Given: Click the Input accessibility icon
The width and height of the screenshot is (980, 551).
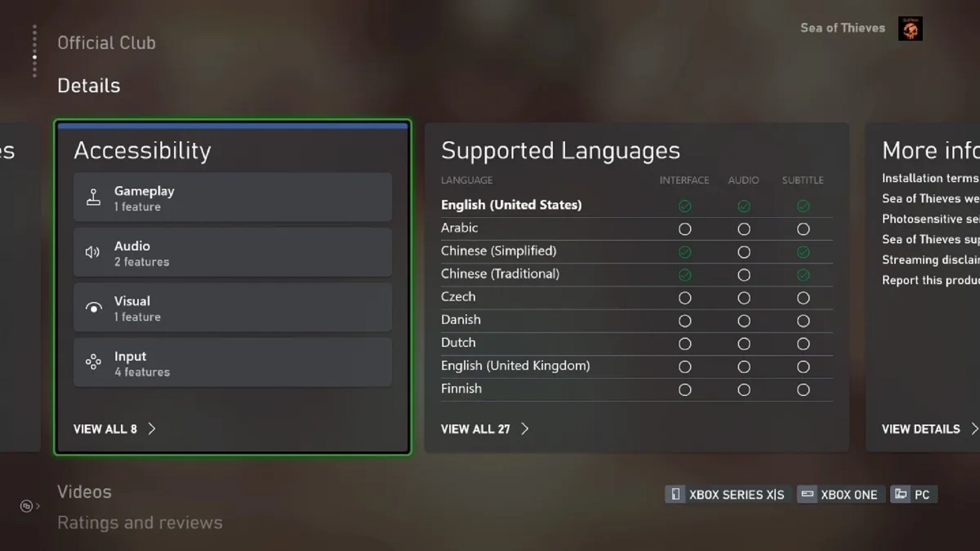Looking at the screenshot, I should tap(93, 363).
